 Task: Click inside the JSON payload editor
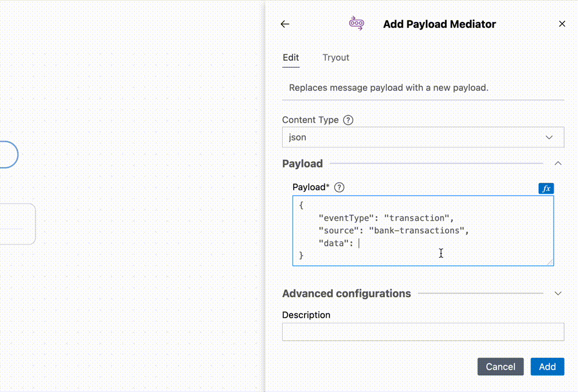(x=423, y=230)
